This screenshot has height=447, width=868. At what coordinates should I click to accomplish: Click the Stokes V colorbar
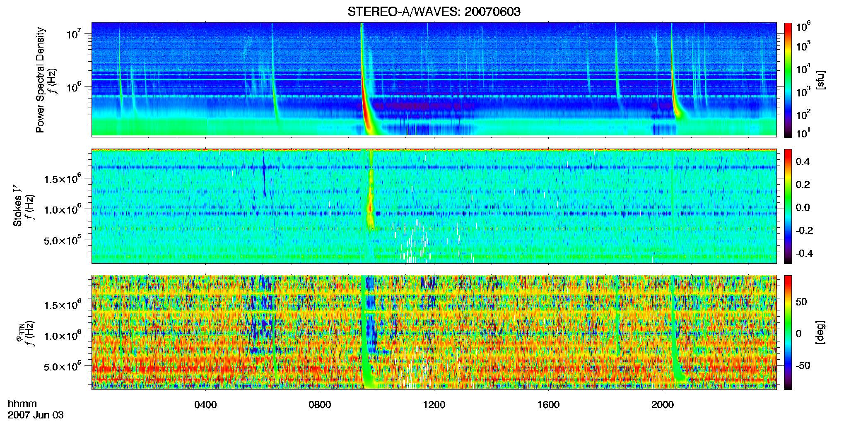point(788,206)
